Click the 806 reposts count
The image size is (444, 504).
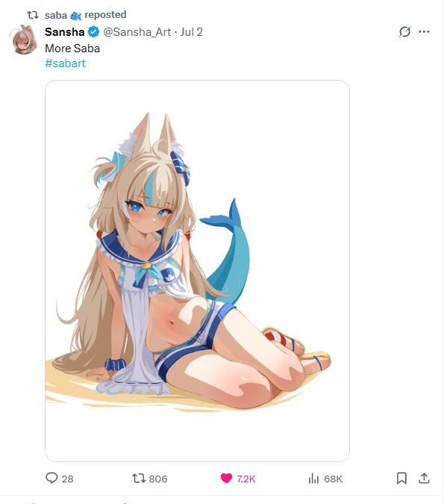[x=158, y=479]
